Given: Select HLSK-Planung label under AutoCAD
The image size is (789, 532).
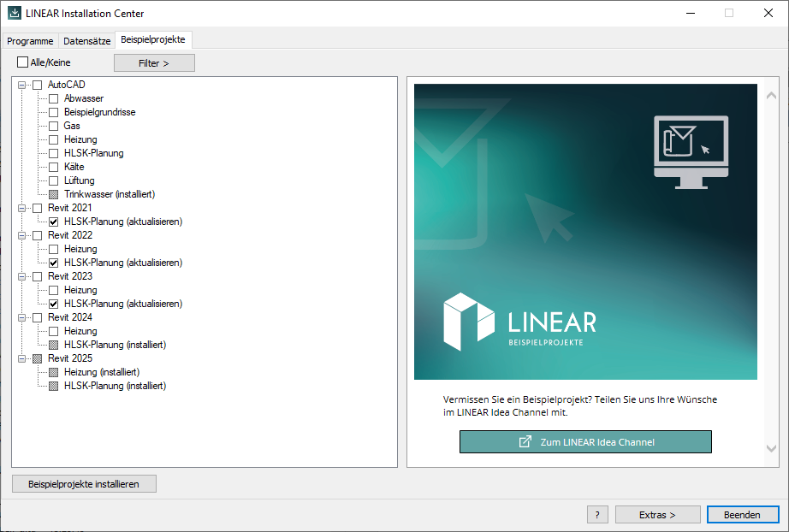Looking at the screenshot, I should (x=93, y=153).
